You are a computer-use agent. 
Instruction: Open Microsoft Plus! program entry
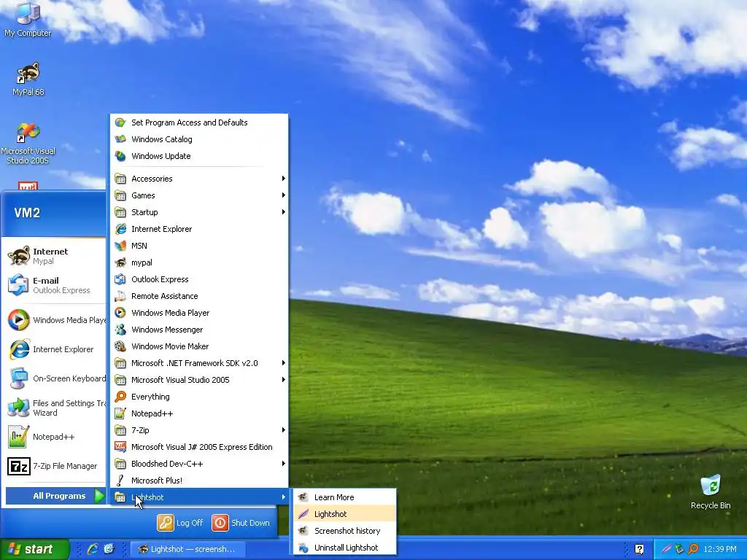(x=199, y=481)
